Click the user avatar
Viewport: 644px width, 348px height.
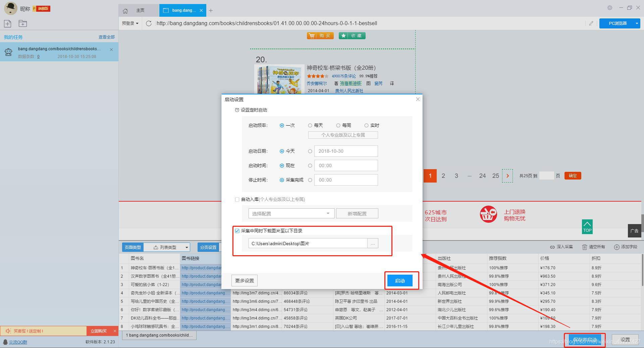click(10, 8)
